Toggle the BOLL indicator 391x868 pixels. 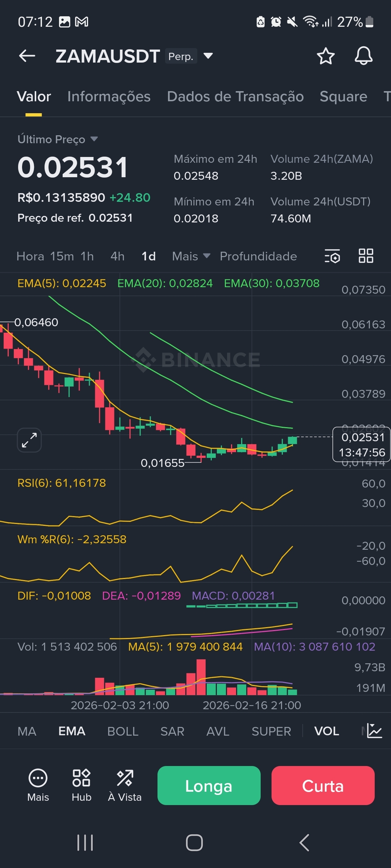click(x=123, y=731)
